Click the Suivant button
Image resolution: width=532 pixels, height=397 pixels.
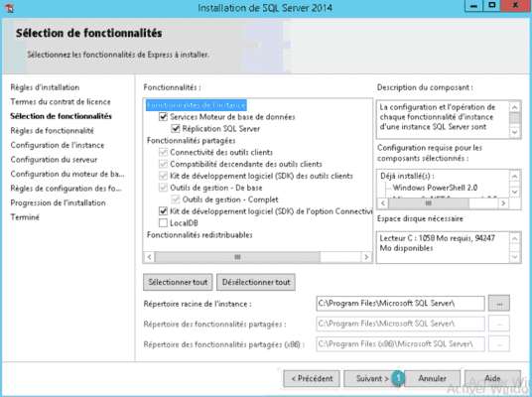[372, 378]
